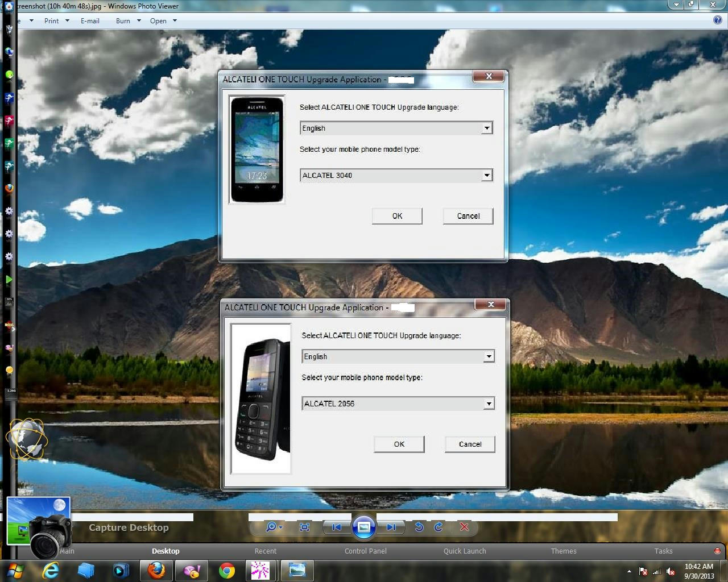This screenshot has width=728, height=582.
Task: Click the ALCATEL 2056 keypad phone image
Action: tap(262, 399)
